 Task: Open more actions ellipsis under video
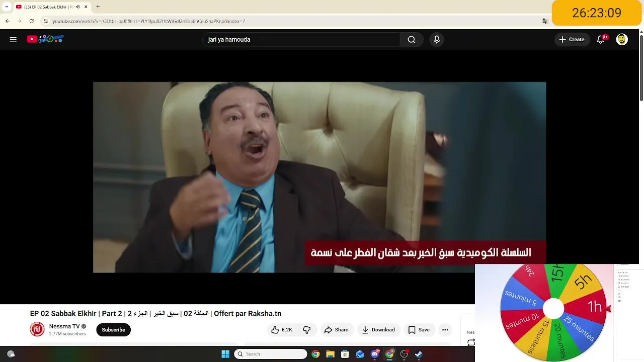(445, 330)
